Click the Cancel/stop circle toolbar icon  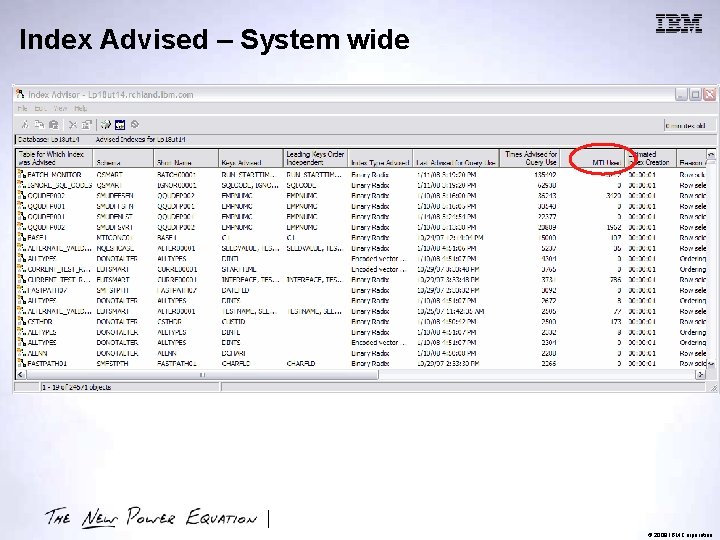[135, 124]
